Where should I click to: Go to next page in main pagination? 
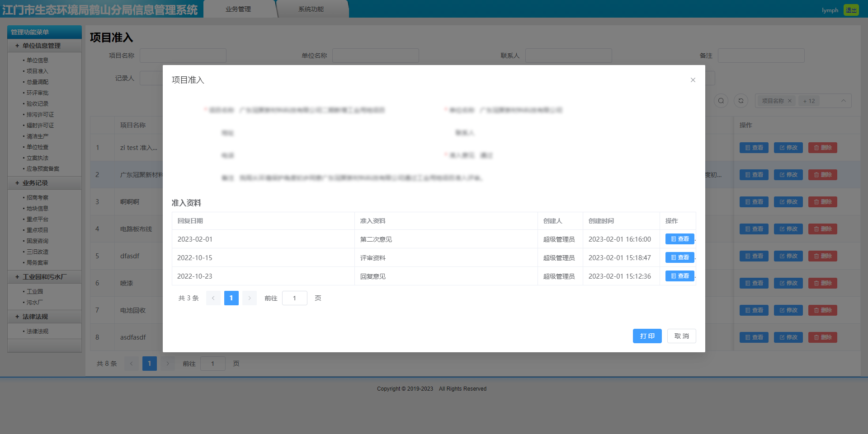click(x=168, y=364)
